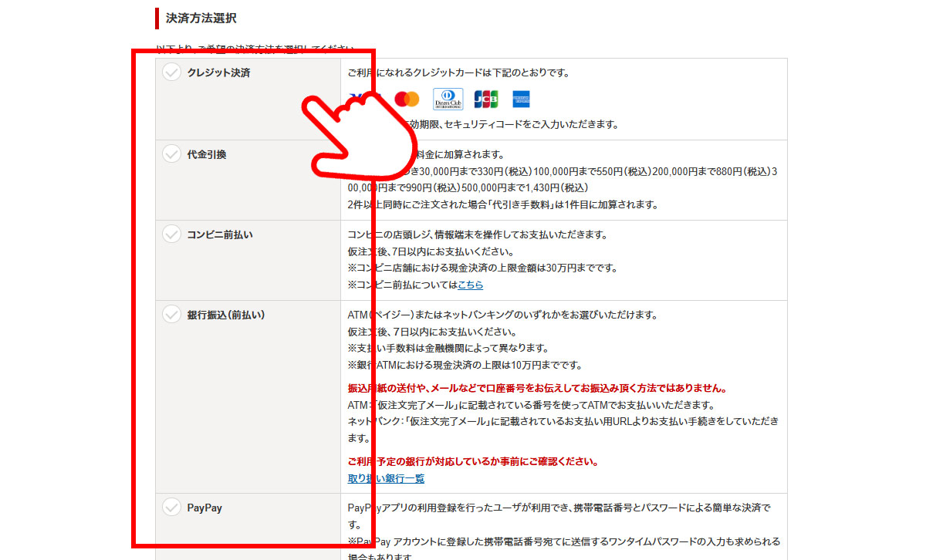Click the JCB card logo
Screen dimensions: 926x560
pyautogui.click(x=486, y=100)
